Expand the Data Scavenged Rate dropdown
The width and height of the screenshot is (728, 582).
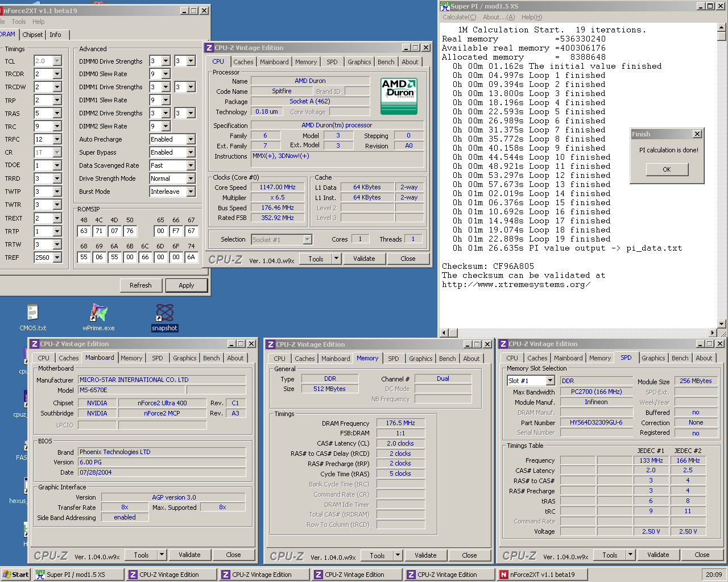(191, 165)
